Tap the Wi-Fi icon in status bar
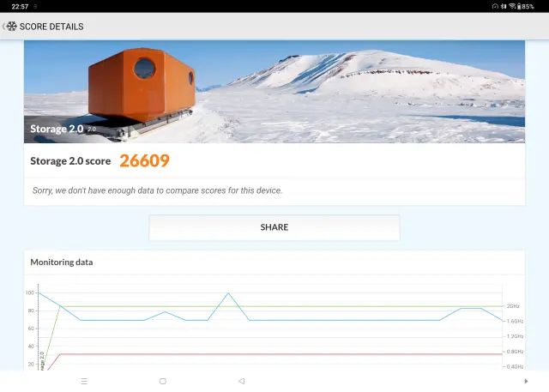Image resolution: width=549 pixels, height=392 pixels. (511, 6)
